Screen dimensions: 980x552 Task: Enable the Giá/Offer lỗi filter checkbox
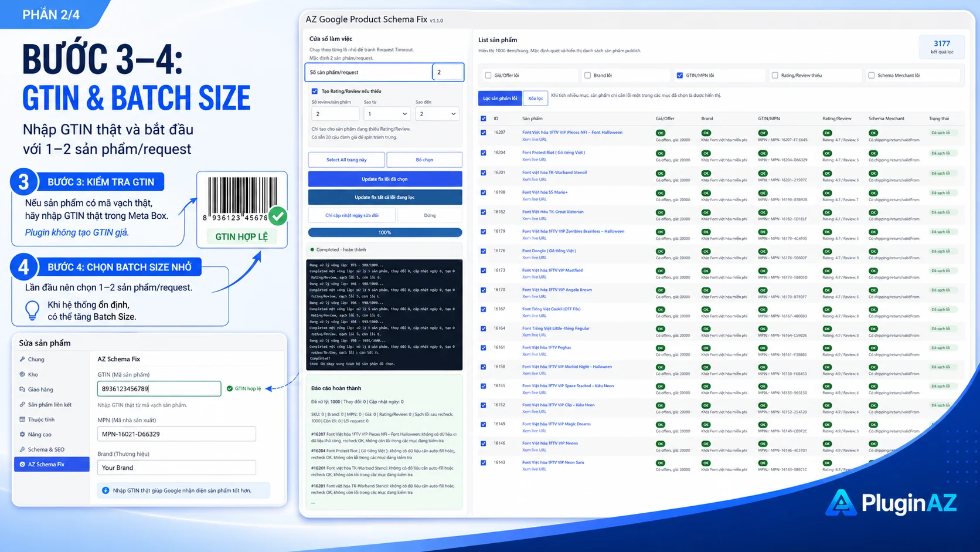[x=488, y=75]
